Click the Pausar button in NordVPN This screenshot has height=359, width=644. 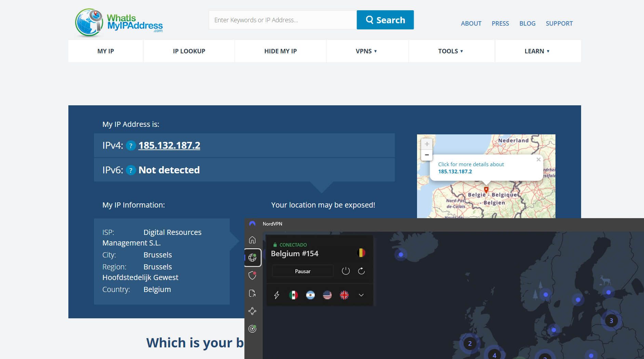[303, 271]
